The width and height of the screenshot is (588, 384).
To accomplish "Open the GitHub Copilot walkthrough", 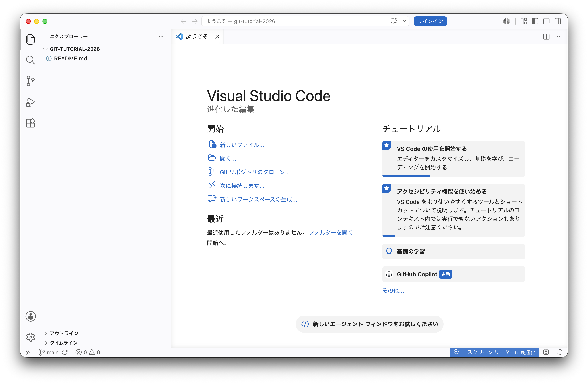I will [454, 274].
